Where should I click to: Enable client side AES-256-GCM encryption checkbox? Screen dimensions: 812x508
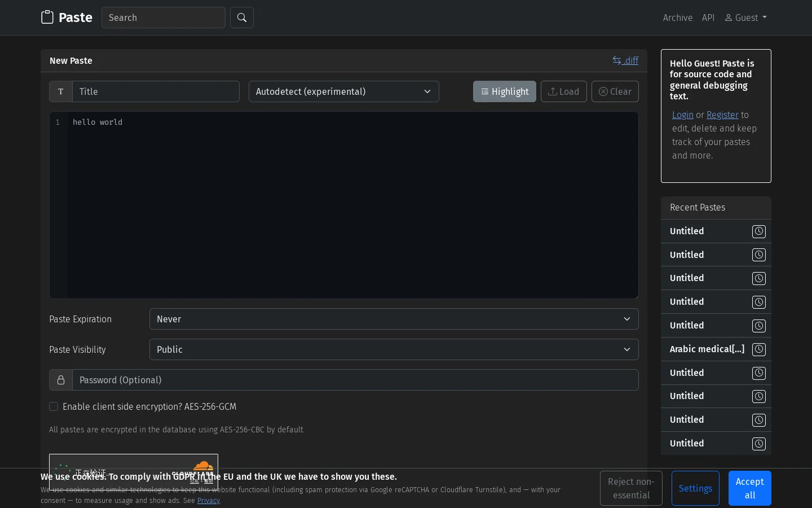pos(54,406)
